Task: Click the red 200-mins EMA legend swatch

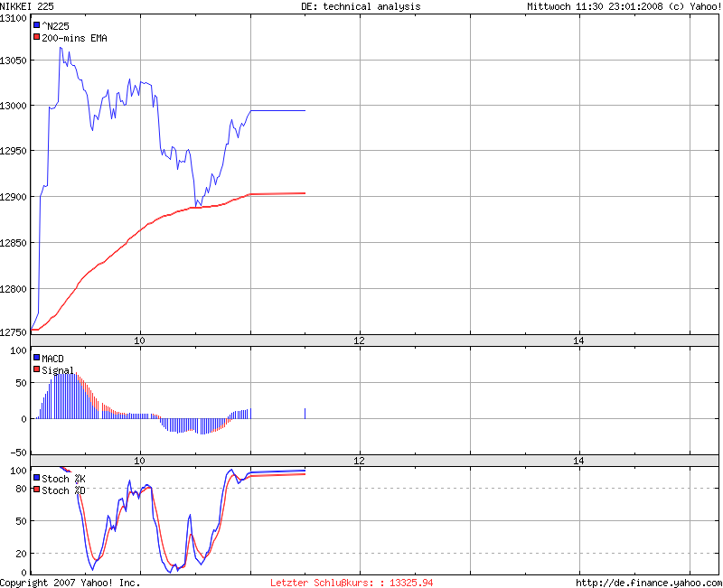Action: tap(37, 38)
